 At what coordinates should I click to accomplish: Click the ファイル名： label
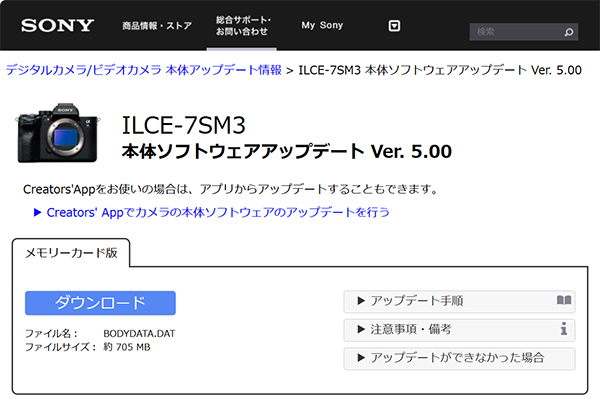(52, 334)
